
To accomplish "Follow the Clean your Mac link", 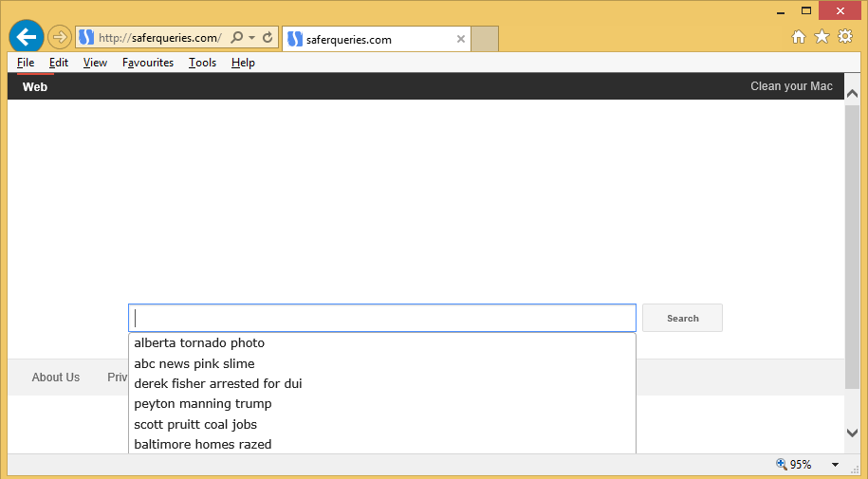I will 791,86.
